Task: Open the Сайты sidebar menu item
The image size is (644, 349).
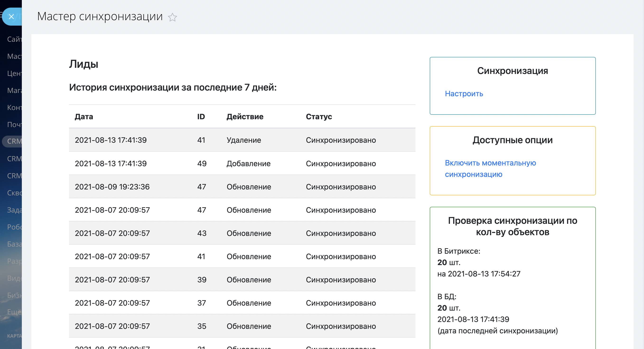Action: tap(14, 39)
